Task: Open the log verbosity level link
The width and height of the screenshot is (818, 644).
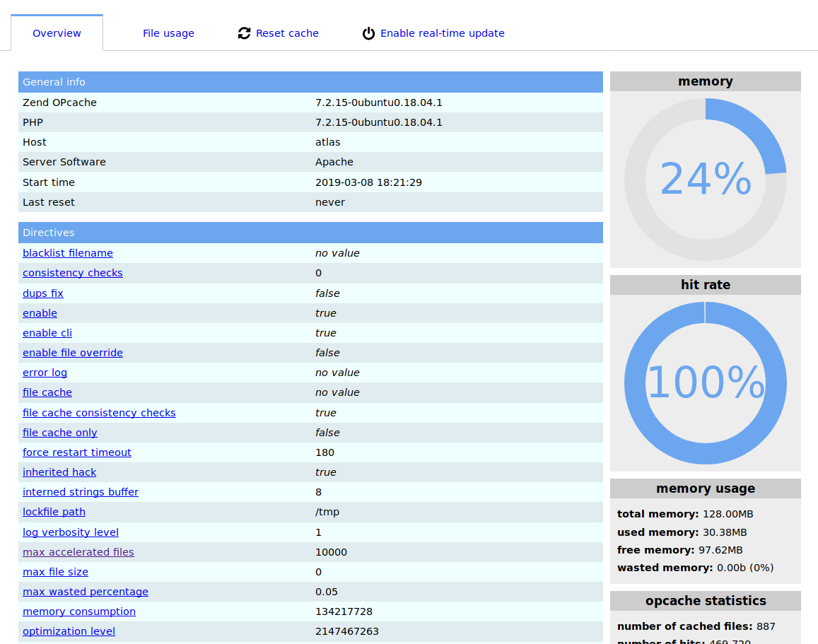Action: point(71,532)
